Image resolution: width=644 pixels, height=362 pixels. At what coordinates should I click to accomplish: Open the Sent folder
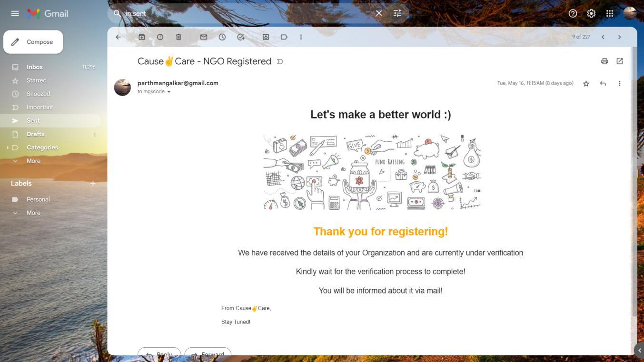pyautogui.click(x=50, y=121)
